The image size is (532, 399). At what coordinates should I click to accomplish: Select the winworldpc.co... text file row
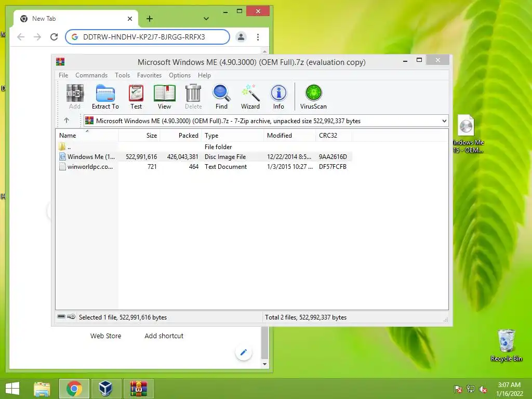click(x=204, y=167)
